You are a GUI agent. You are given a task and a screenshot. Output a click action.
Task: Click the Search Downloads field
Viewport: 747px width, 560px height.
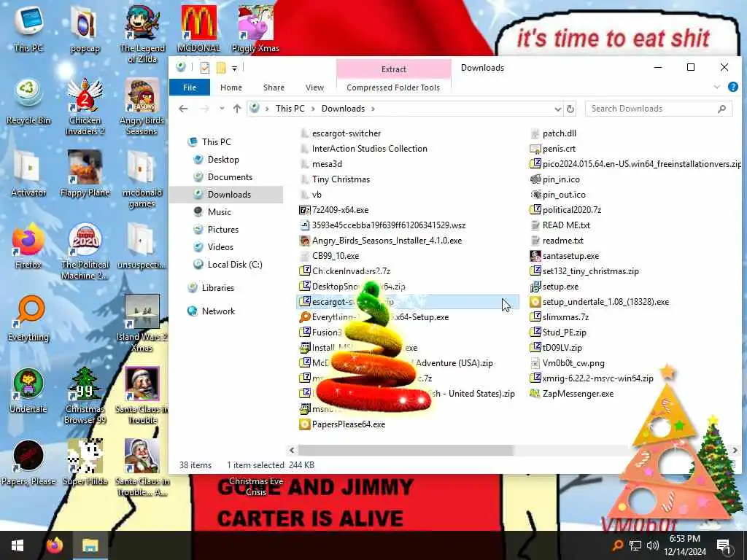[x=659, y=109]
